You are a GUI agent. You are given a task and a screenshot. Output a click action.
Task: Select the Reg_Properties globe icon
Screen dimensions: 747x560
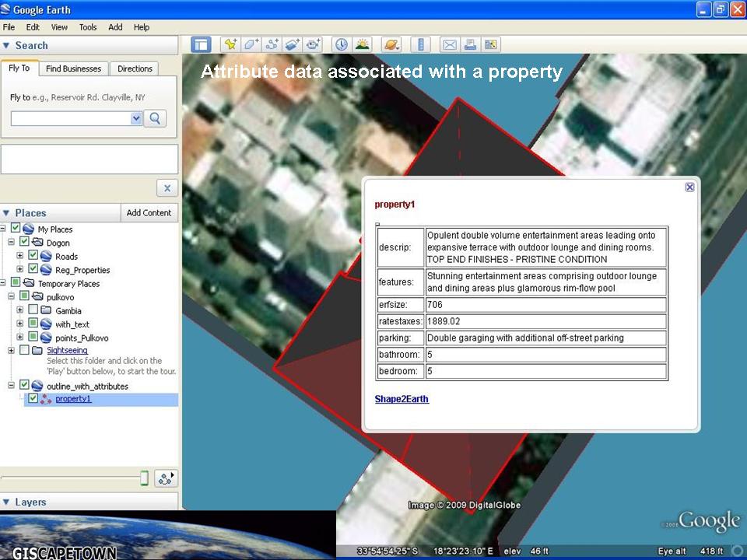(46, 270)
